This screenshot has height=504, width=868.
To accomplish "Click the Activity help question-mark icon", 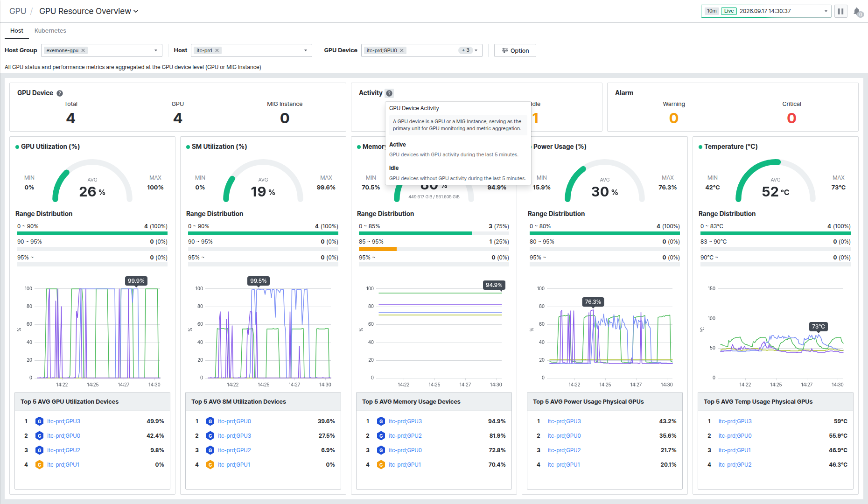I will tap(389, 93).
